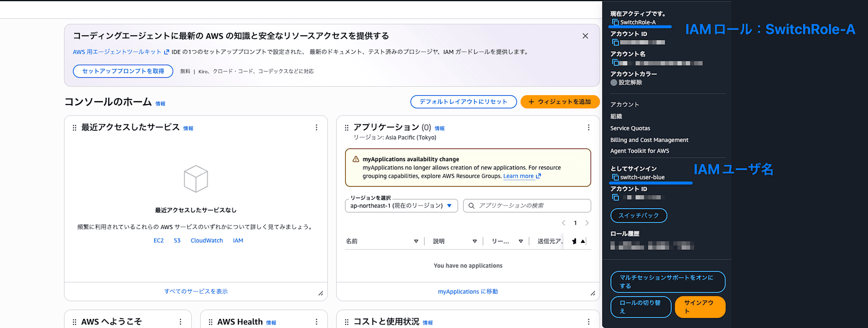The height and width of the screenshot is (328, 868).
Task: Open the コストと使用状況 widget menu
Action: point(589,322)
